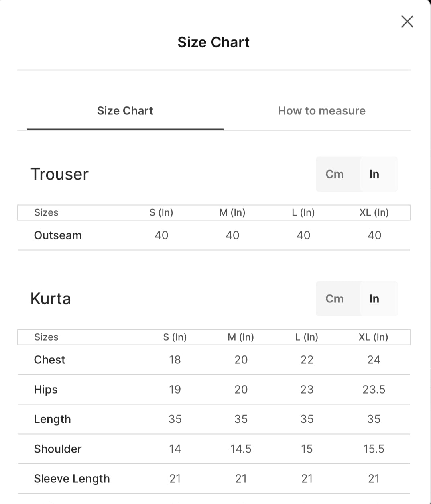Select the Outseam row label
431x504 pixels.
click(x=58, y=235)
